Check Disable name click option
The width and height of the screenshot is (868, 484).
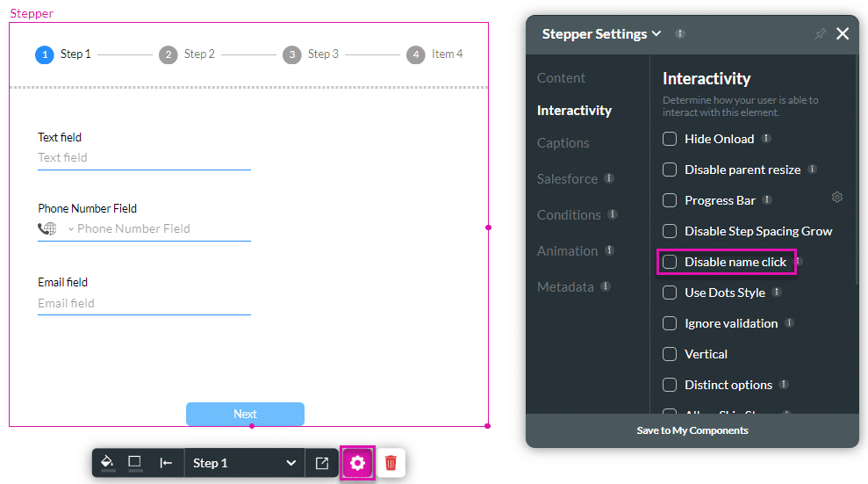click(x=670, y=262)
